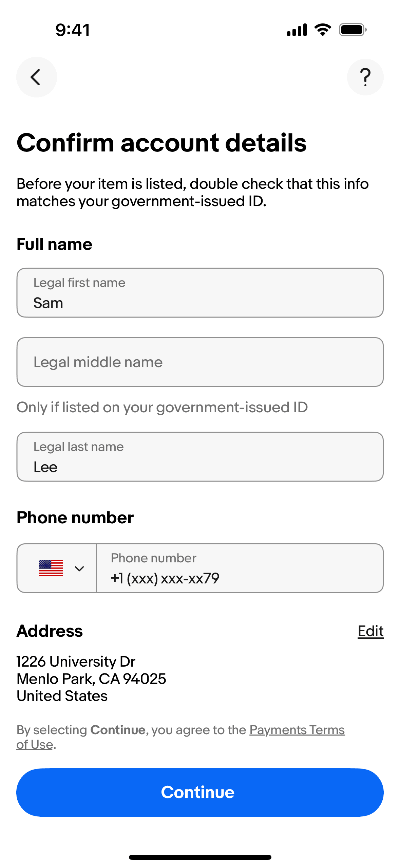The height and width of the screenshot is (868, 400).
Task: Tap the back arrow button
Action: pyautogui.click(x=36, y=77)
